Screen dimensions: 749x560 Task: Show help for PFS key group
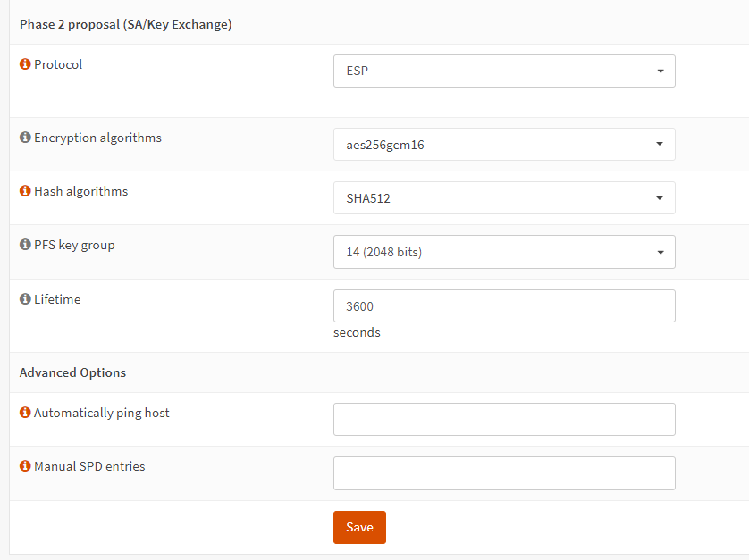click(x=25, y=246)
